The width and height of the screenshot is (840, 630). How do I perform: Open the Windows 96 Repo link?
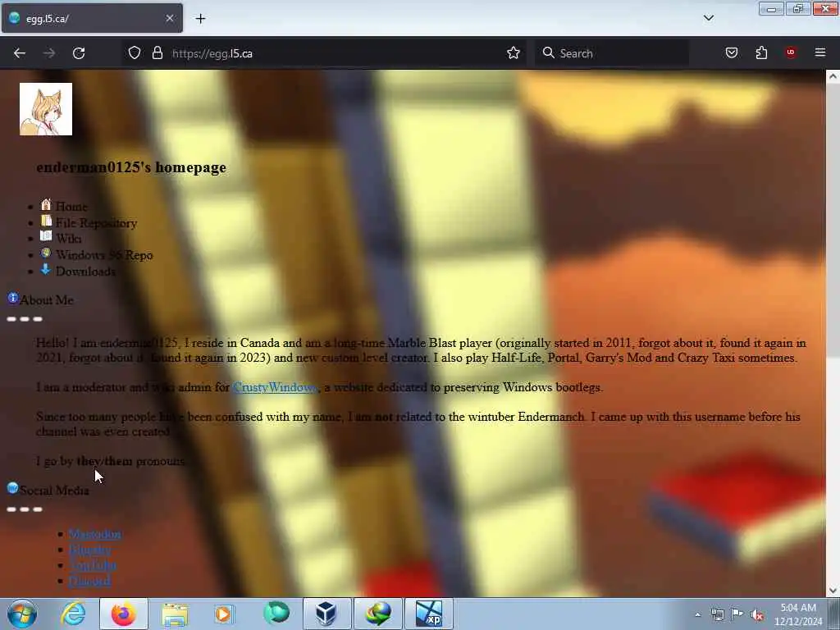104,255
